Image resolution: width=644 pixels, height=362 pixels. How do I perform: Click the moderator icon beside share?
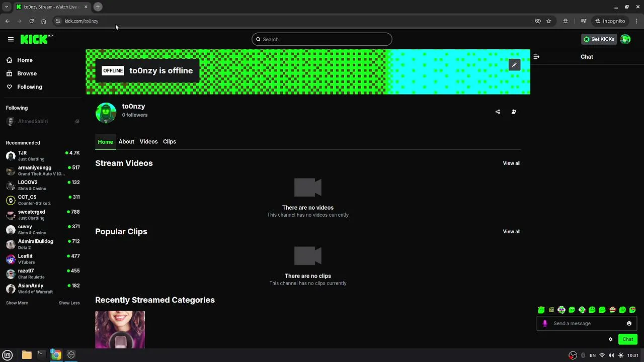[x=514, y=112]
